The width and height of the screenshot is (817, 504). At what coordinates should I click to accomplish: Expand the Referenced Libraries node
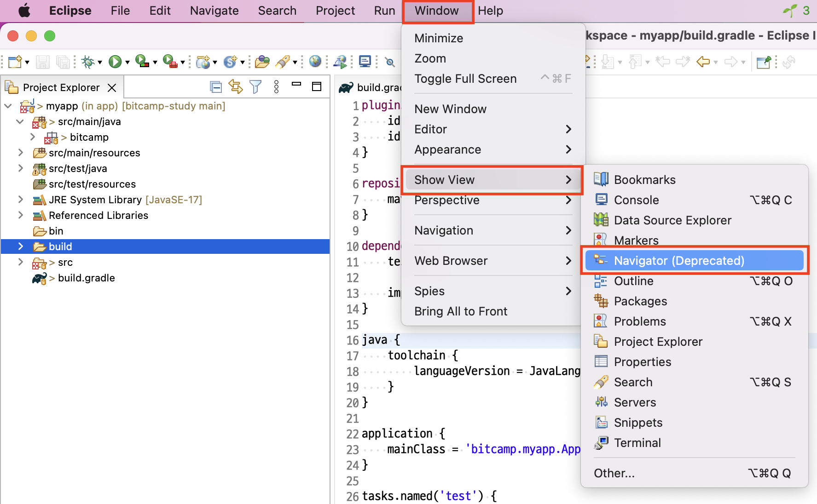click(20, 215)
